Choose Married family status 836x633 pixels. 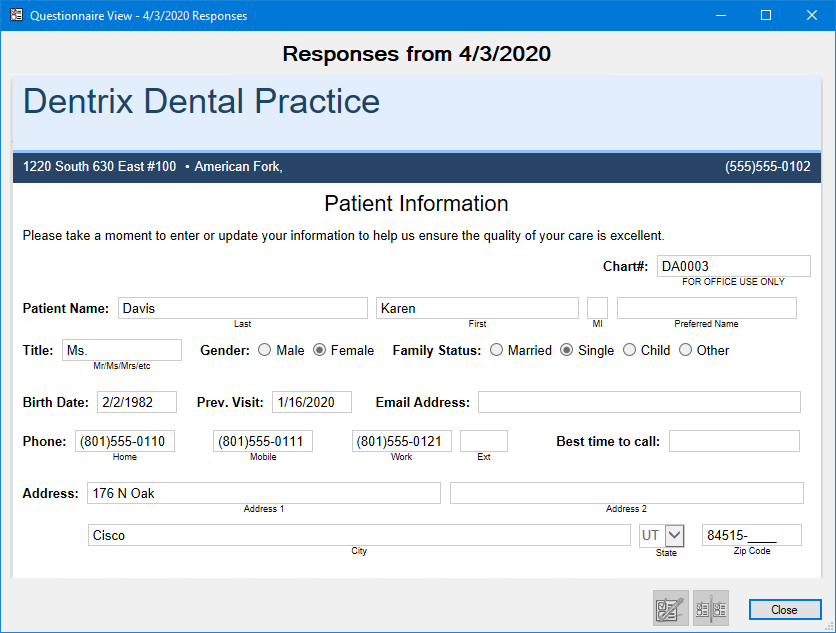pos(497,350)
